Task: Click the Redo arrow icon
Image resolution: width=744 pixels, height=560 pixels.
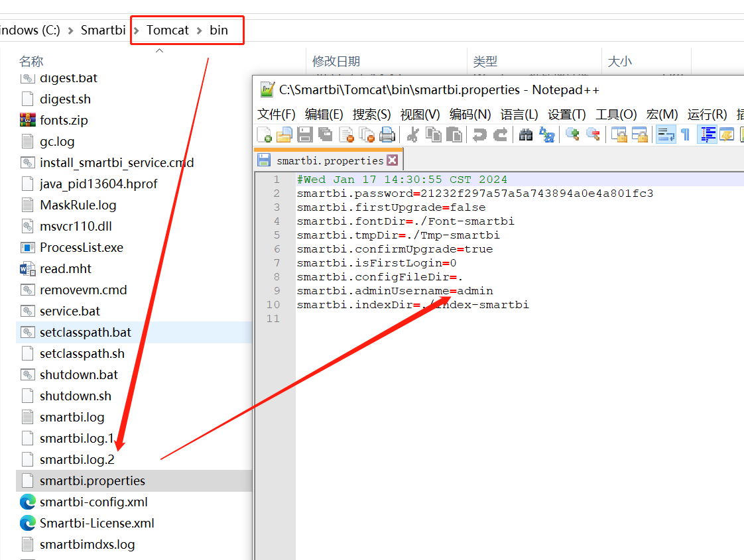Action: pyautogui.click(x=500, y=135)
